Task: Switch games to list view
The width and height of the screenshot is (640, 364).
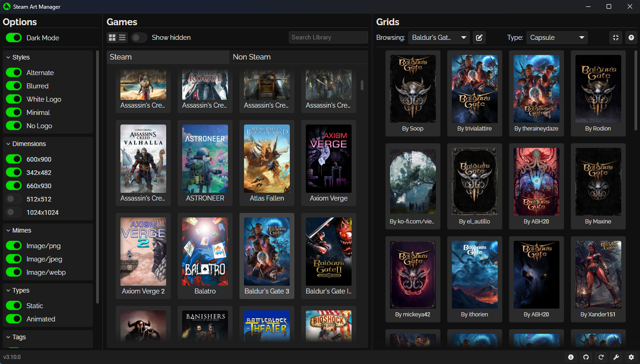Action: pyautogui.click(x=122, y=38)
